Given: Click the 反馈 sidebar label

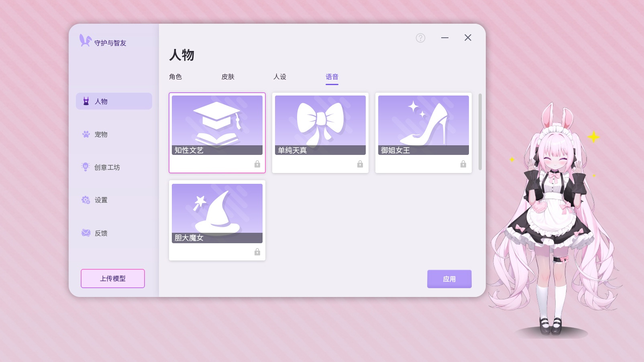Looking at the screenshot, I should click(101, 233).
